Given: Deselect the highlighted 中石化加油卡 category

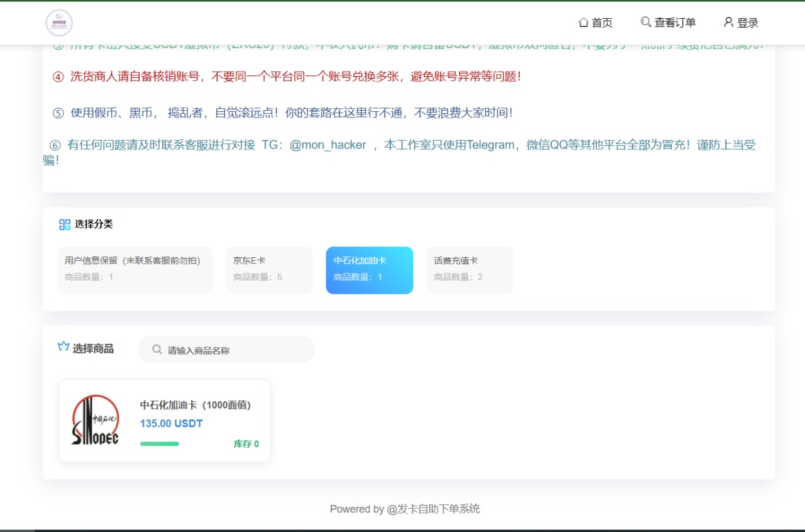Looking at the screenshot, I should [x=369, y=270].
